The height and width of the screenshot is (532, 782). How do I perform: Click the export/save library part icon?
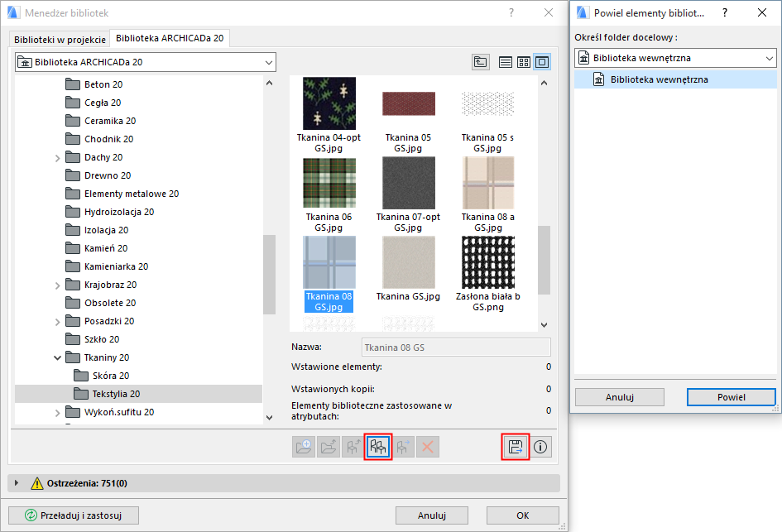coord(516,447)
